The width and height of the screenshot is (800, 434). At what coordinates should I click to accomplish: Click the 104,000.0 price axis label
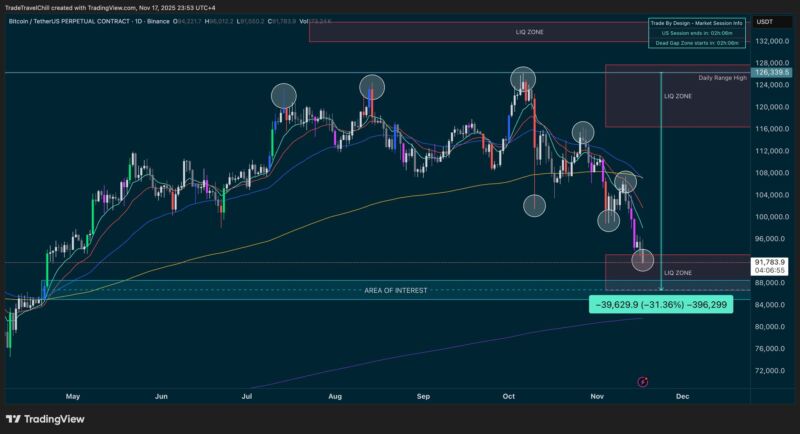770,195
